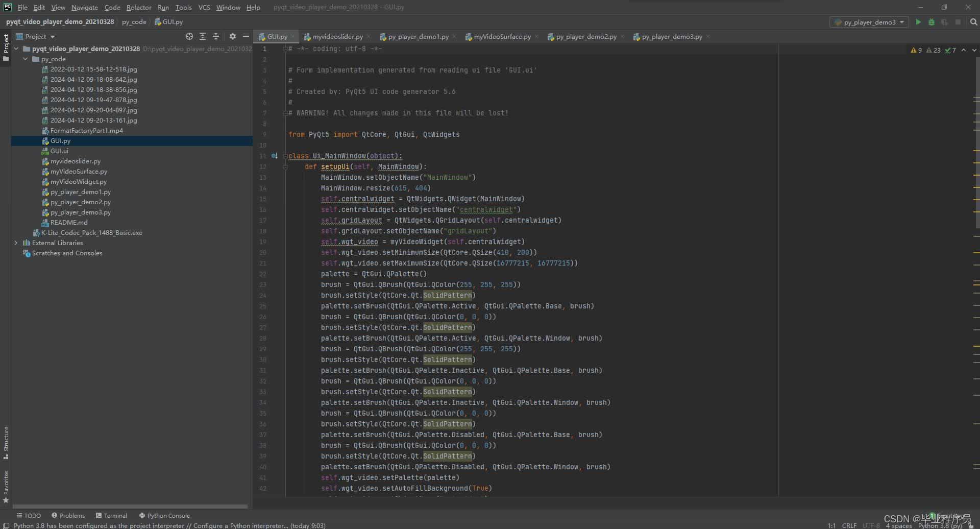
Task: Open the warnings indicator showing 9
Action: point(916,50)
